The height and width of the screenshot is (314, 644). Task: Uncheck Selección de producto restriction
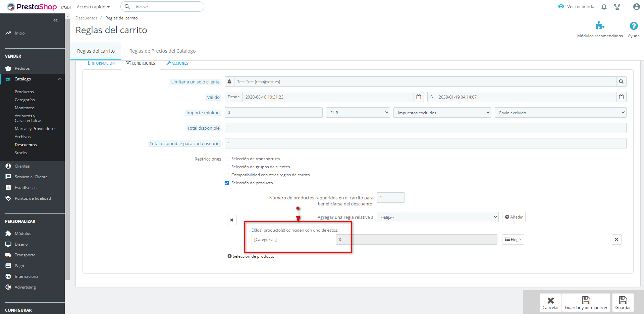tap(227, 183)
